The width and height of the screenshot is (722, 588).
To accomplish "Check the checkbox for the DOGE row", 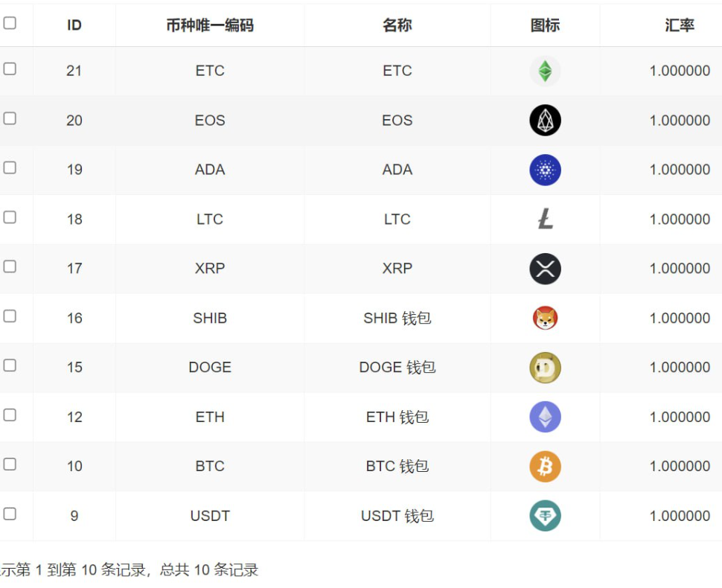I will pyautogui.click(x=10, y=365).
